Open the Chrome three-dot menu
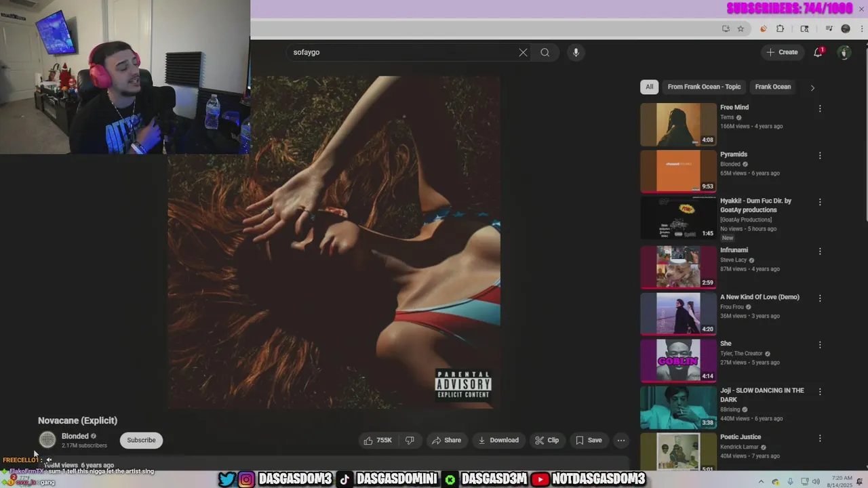Screen dimensions: 868x488 point(861,28)
